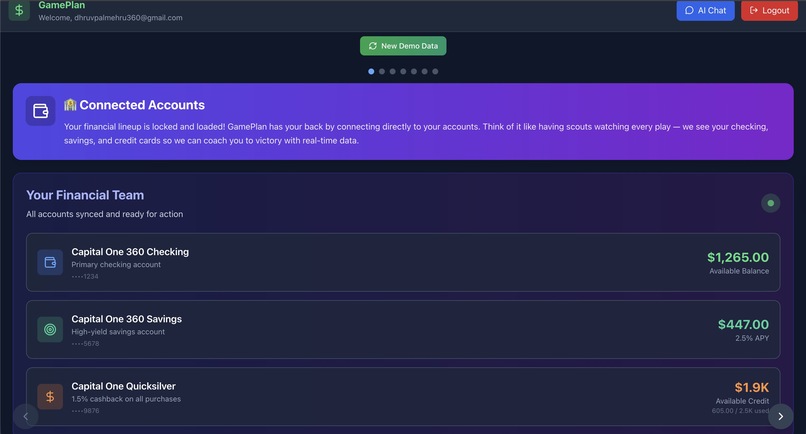Open the Capital One 360 Checking account row

pos(403,262)
